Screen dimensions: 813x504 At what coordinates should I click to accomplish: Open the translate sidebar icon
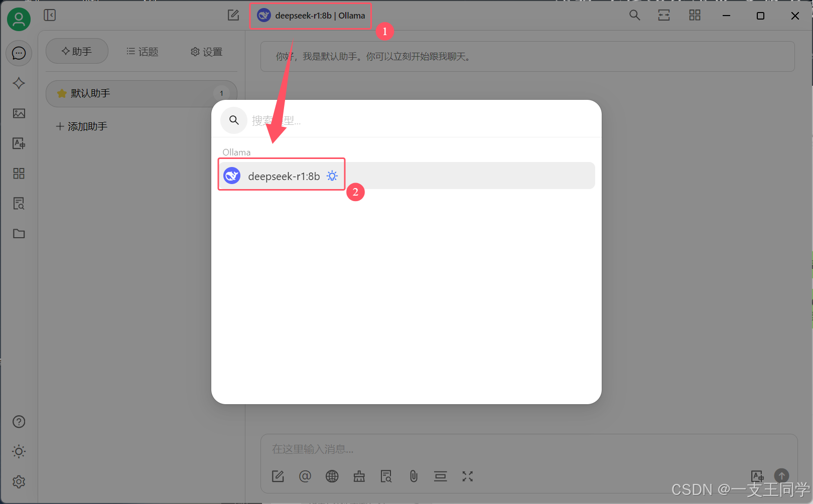(x=19, y=143)
